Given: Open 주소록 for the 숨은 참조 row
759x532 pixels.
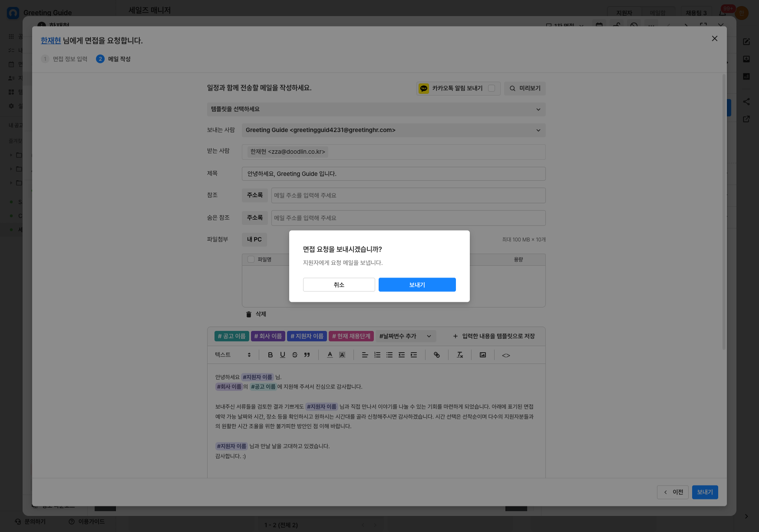Looking at the screenshot, I should click(x=254, y=218).
